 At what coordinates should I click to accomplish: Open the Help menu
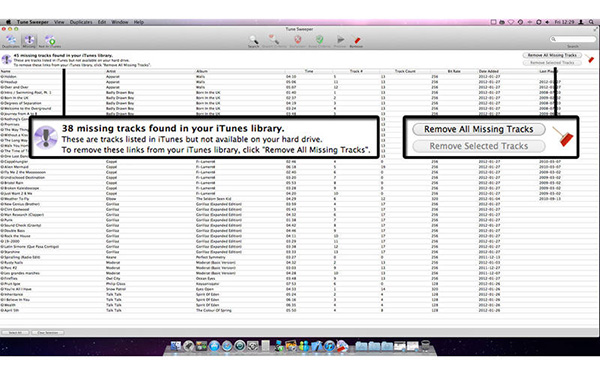click(139, 22)
